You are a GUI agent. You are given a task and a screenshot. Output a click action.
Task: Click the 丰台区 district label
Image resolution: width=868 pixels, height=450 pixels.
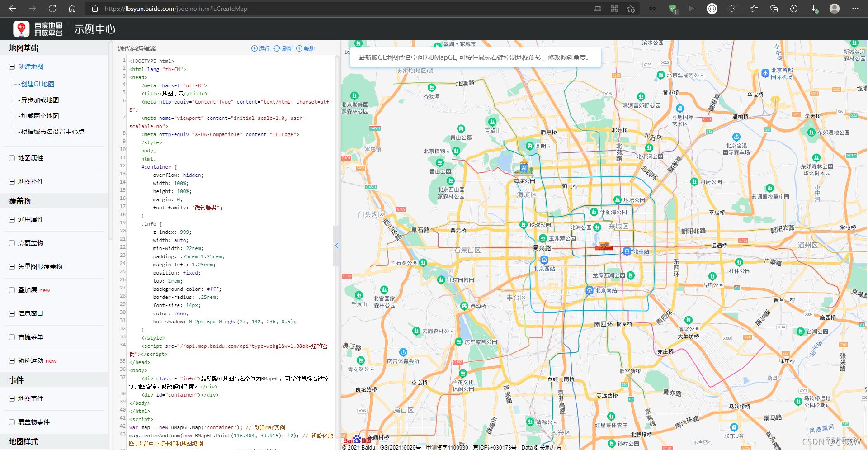[516, 298]
